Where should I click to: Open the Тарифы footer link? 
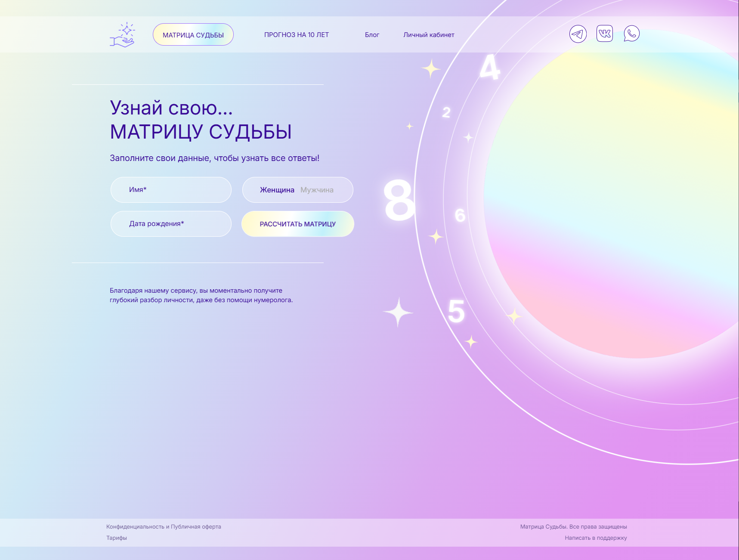117,538
